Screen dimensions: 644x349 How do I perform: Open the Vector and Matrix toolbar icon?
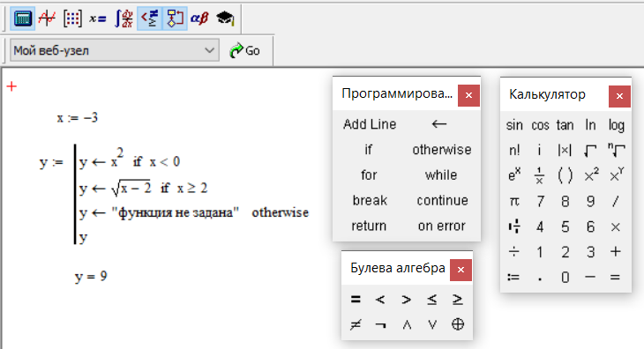point(72,18)
